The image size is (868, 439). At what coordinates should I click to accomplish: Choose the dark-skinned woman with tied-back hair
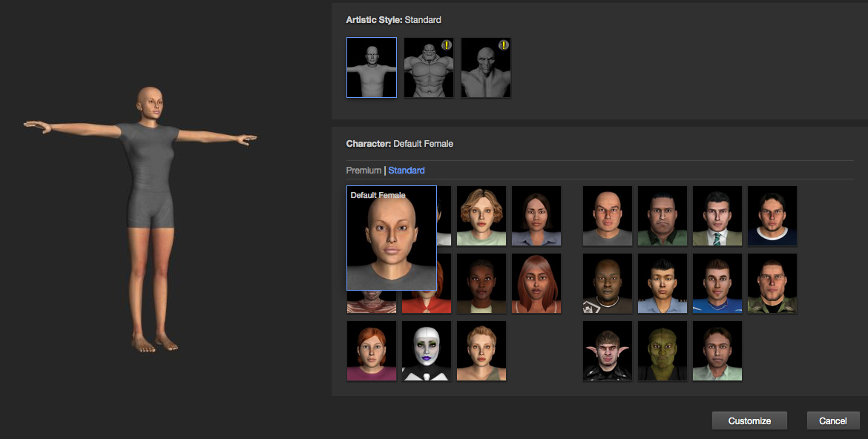(x=481, y=283)
